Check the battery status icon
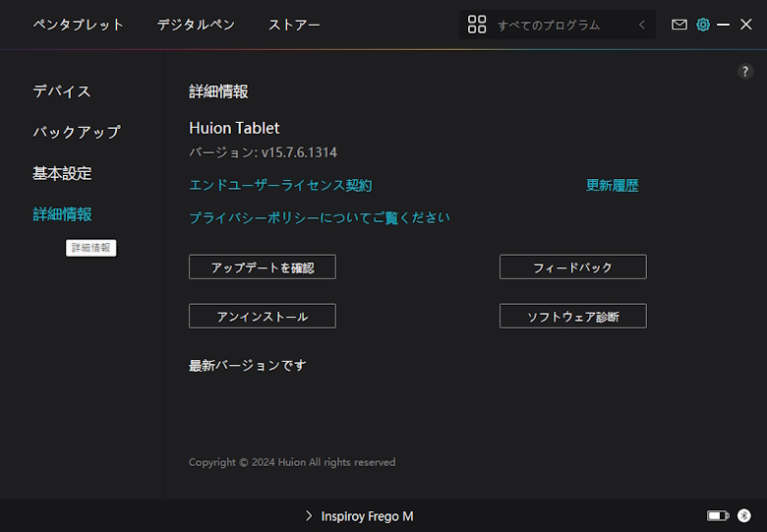 [x=718, y=515]
